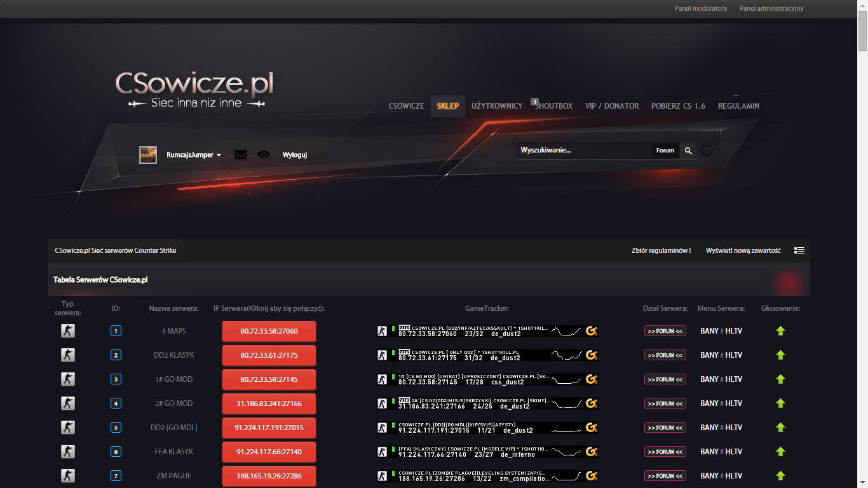Click the GameTracker logo icon in the 2# GO MOD row
The width and height of the screenshot is (868, 488).
592,403
